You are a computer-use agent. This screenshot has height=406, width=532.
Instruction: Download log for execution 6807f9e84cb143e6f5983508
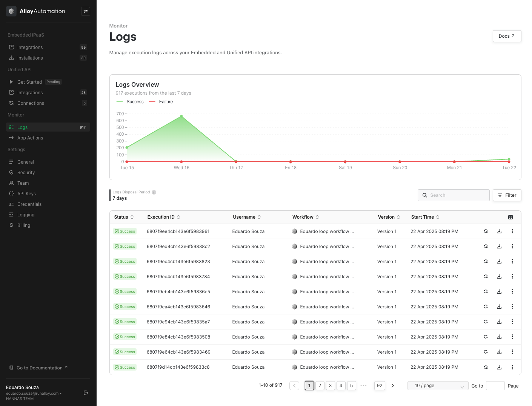point(499,337)
